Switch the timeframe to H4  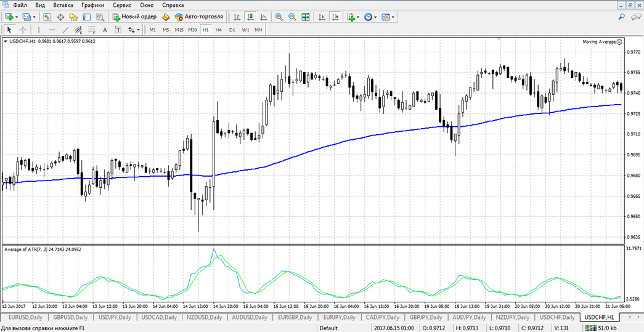219,30
